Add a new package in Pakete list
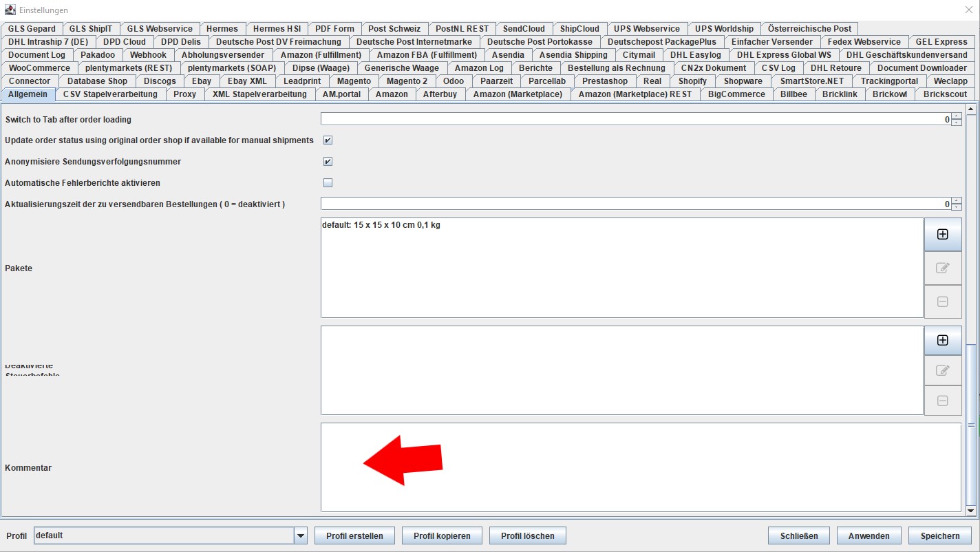 point(942,234)
